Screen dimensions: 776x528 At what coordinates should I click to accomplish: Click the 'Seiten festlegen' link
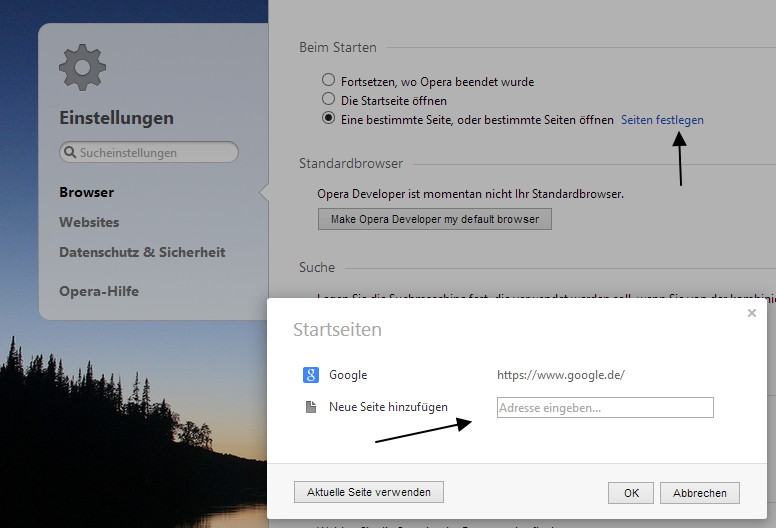tap(662, 120)
